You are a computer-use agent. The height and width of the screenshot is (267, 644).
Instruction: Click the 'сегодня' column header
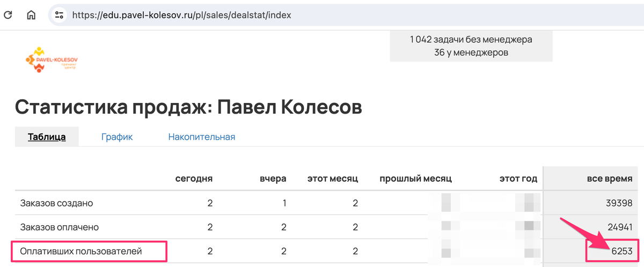194,179
